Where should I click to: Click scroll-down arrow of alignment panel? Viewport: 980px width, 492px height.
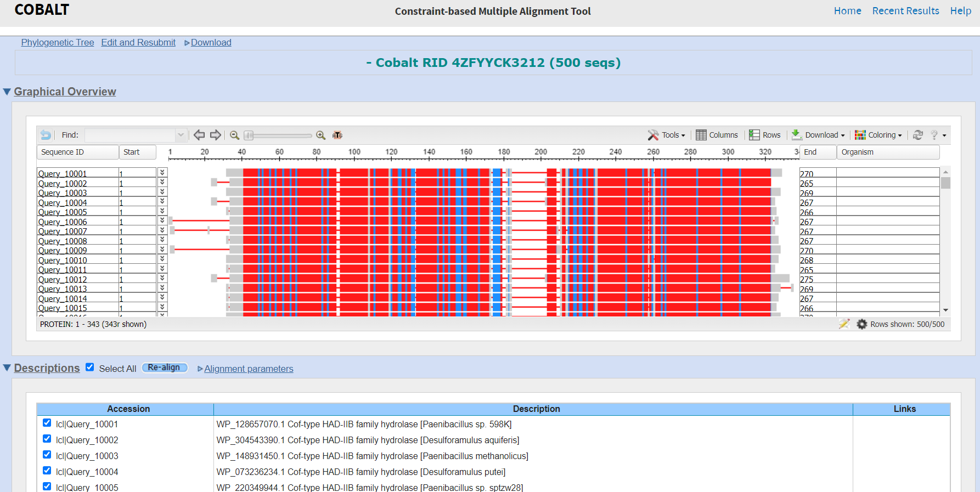pos(945,310)
